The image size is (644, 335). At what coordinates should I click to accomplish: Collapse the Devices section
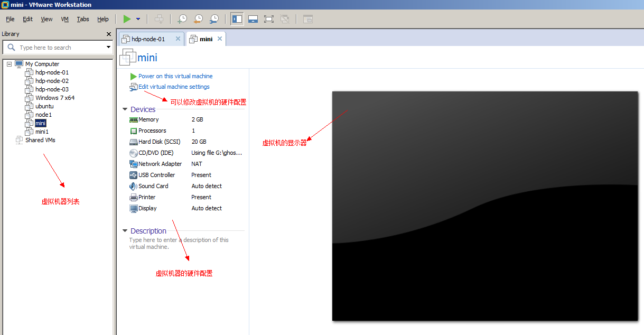tap(125, 109)
